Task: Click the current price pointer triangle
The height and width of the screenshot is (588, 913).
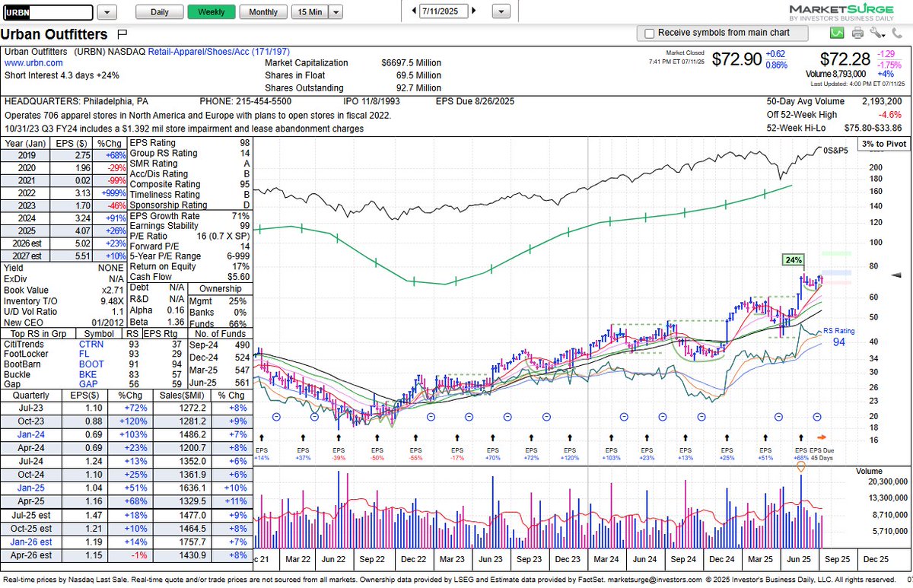Action: click(x=895, y=274)
